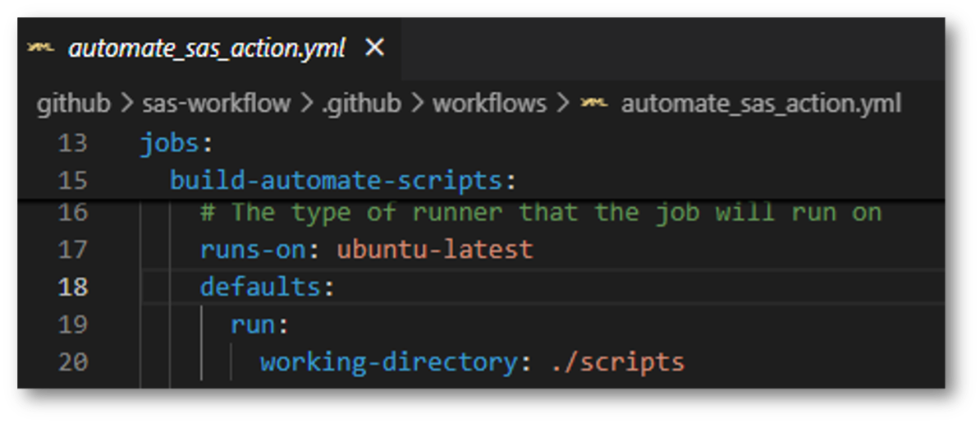Click line number 13 in the gutter
Viewport: 980px width, 424px height.
point(72,144)
